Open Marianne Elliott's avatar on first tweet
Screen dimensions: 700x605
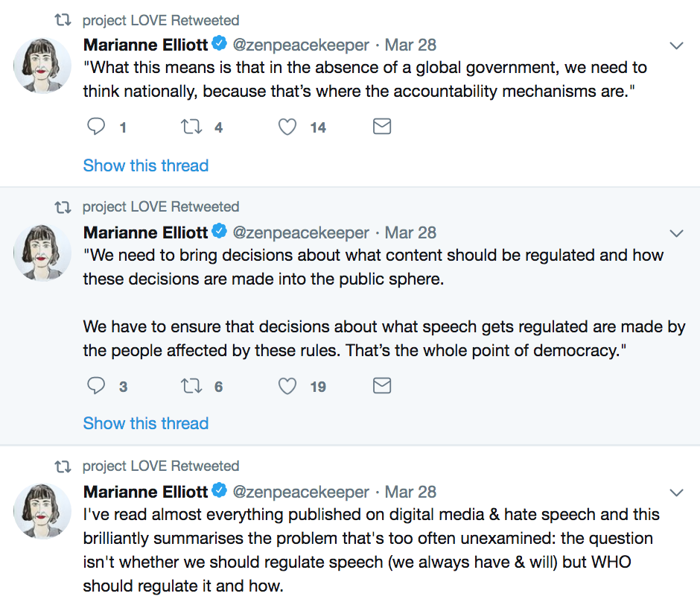tap(42, 66)
